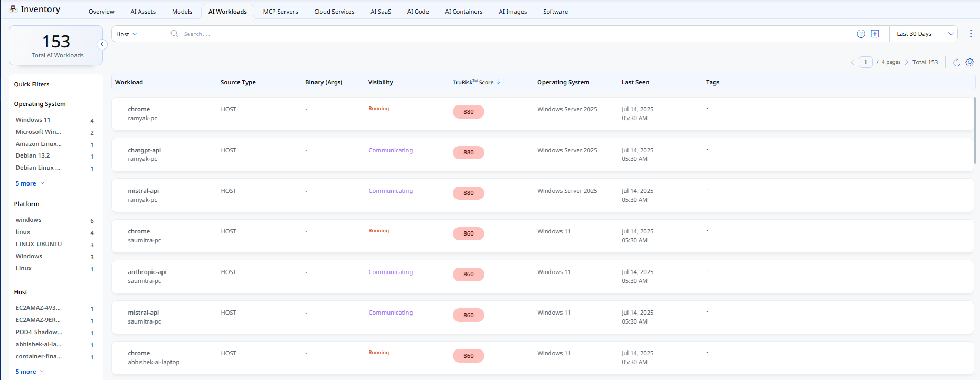The width and height of the screenshot is (980, 380).
Task: Click the 153 Total AI Workloads card
Action: point(56,45)
